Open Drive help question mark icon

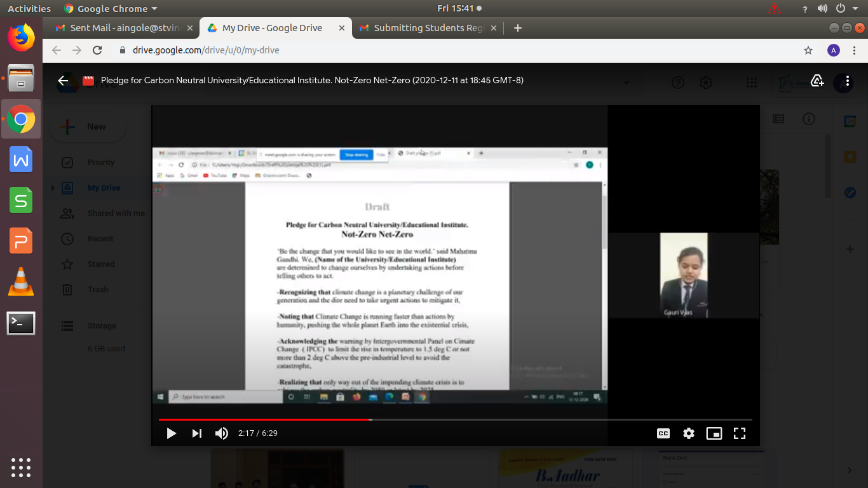[x=678, y=83]
